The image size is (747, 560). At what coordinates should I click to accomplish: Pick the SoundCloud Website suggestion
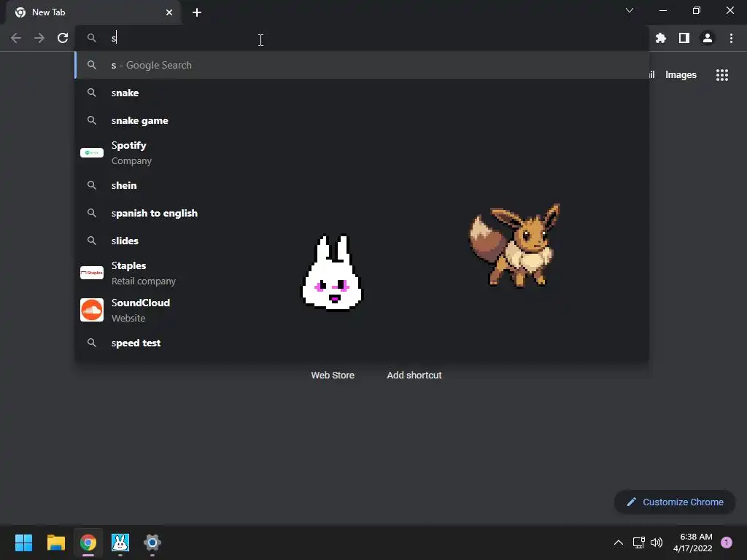tap(362, 310)
